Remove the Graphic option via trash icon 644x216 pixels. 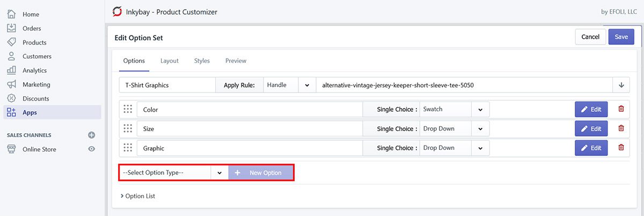[x=621, y=148]
